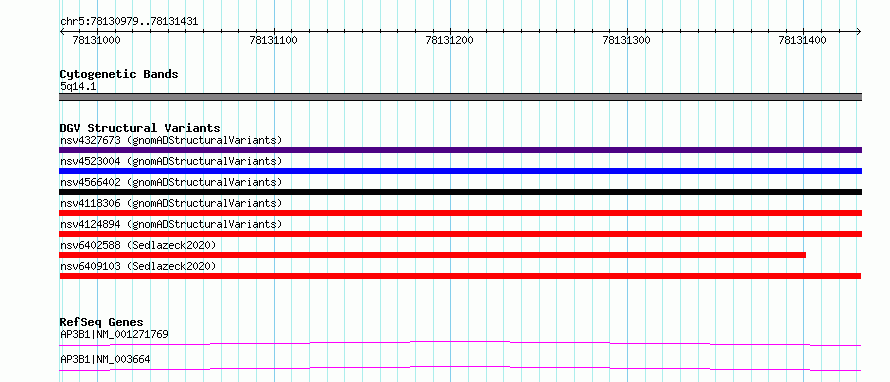Open the nsv4124894 (gnomADStructuralVariants) label
This screenshot has width=890, height=382.
tap(171, 224)
